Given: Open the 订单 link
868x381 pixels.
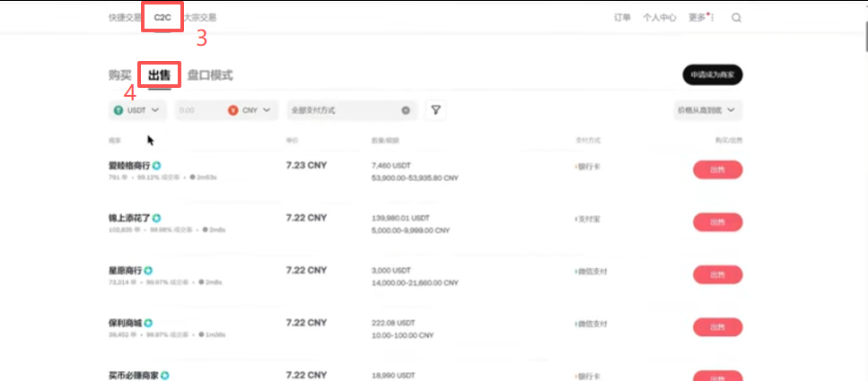Looking at the screenshot, I should point(622,18).
